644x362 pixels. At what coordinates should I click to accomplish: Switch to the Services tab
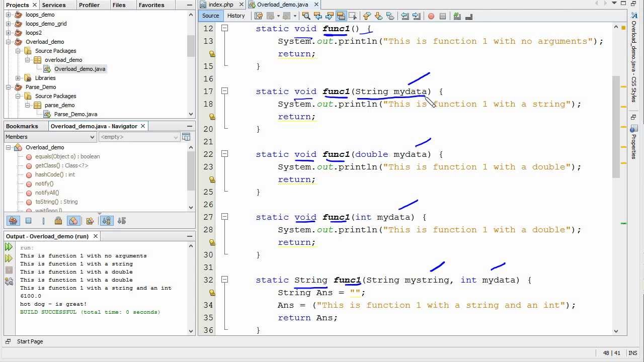click(x=54, y=5)
